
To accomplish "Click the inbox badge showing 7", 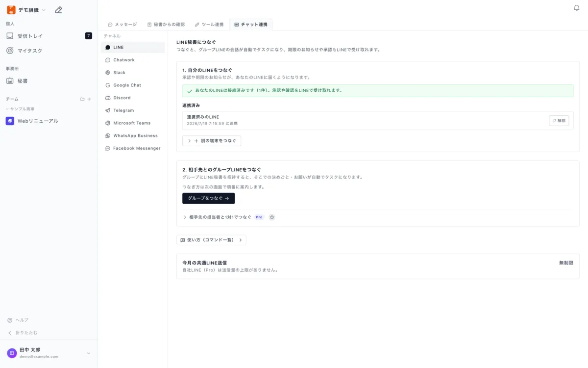I will click(x=88, y=36).
